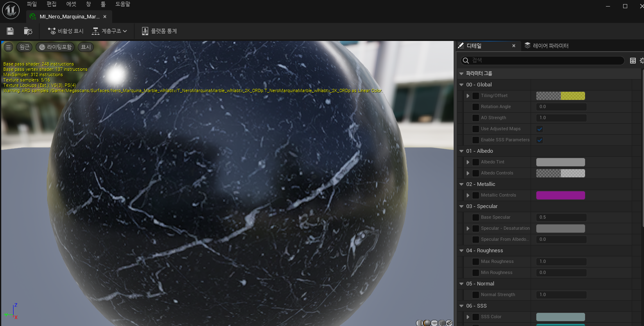Collapse the 파라미터 그룹 section
This screenshot has width=644, height=326.
pyautogui.click(x=461, y=74)
